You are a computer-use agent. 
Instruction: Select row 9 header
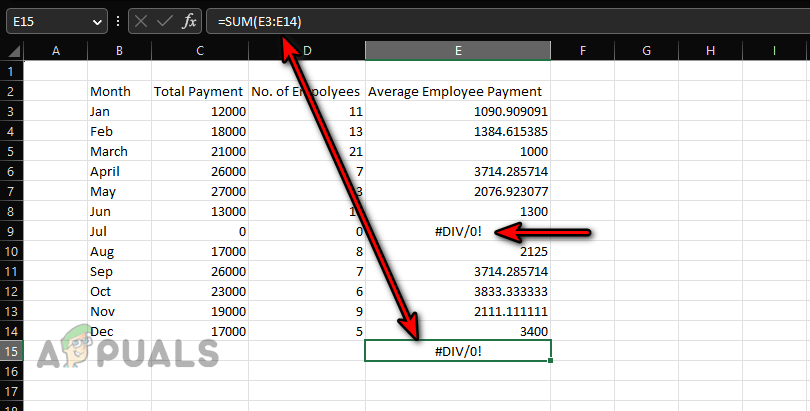(x=11, y=231)
